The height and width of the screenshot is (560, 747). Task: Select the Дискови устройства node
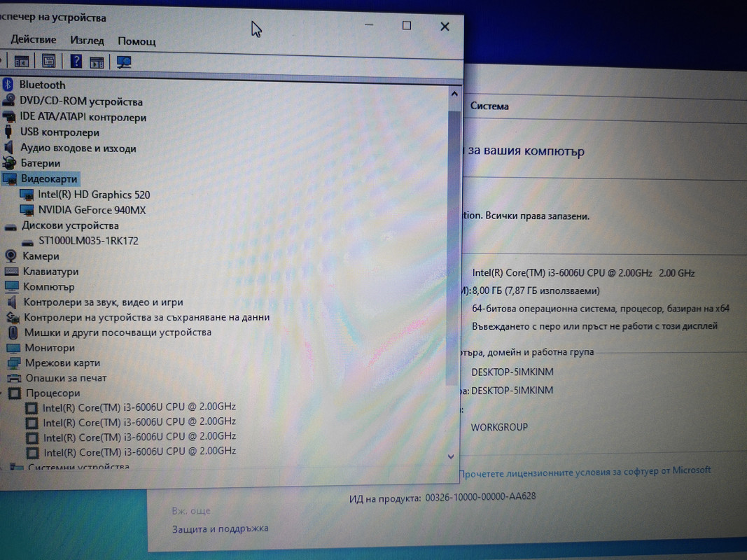70,225
